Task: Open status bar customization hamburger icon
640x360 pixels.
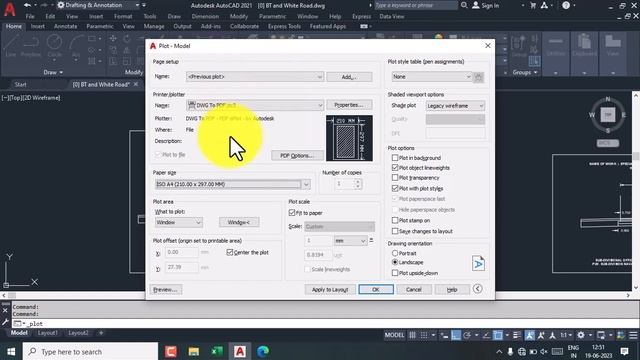Action: click(633, 335)
